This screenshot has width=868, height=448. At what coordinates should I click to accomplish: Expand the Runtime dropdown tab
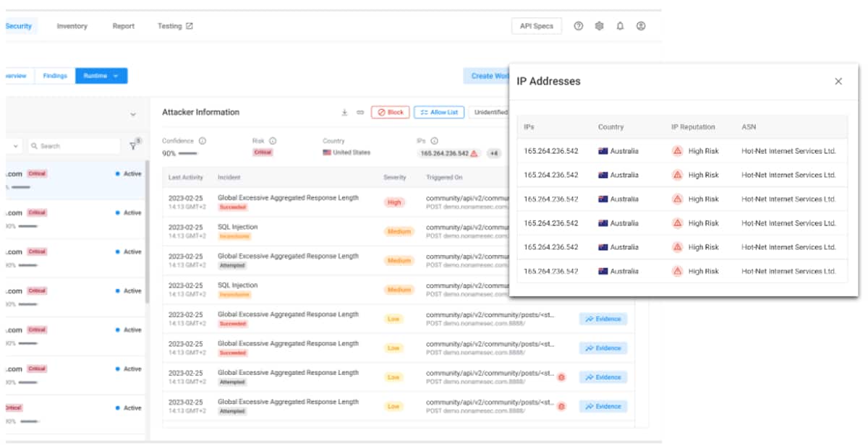[101, 76]
